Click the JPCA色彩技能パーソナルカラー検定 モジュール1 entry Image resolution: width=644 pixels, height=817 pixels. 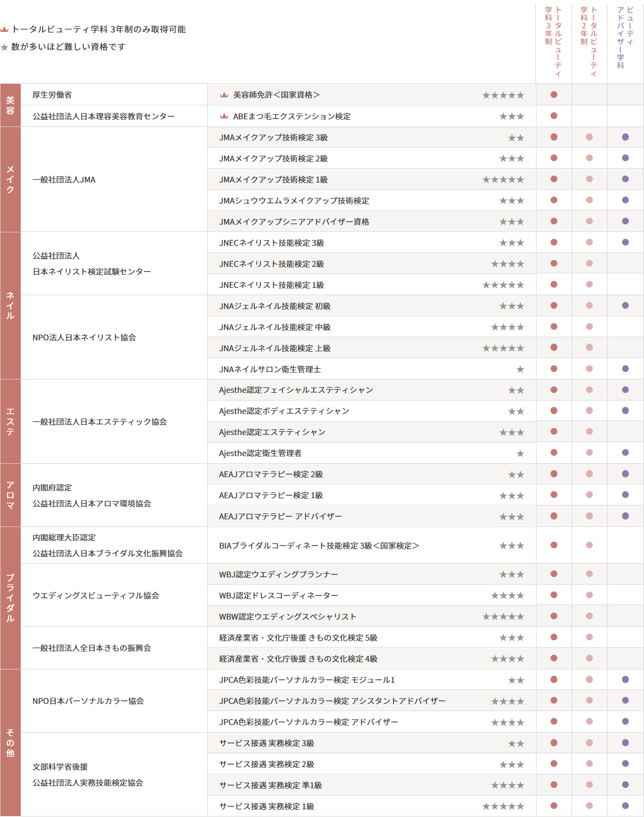(307, 680)
